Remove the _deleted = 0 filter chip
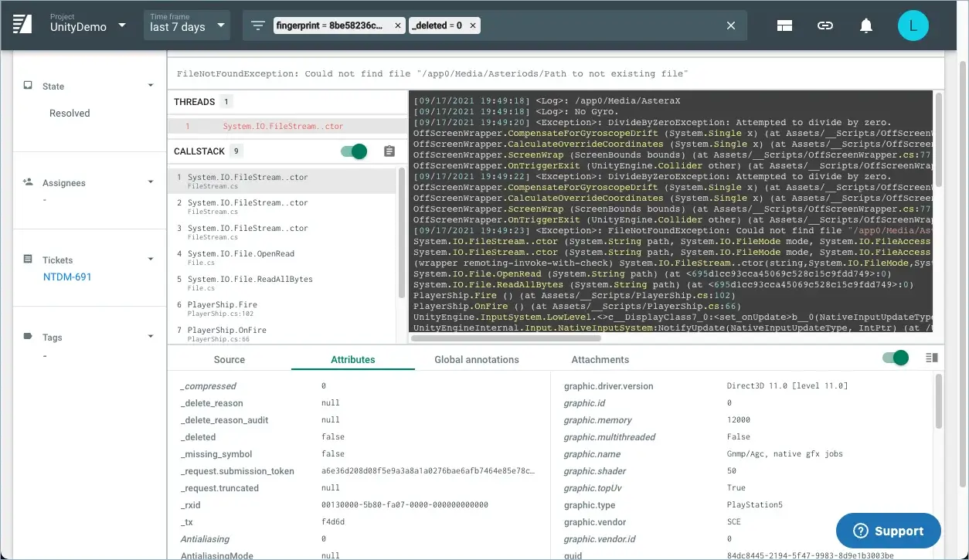Image resolution: width=969 pixels, height=560 pixels. pos(472,25)
